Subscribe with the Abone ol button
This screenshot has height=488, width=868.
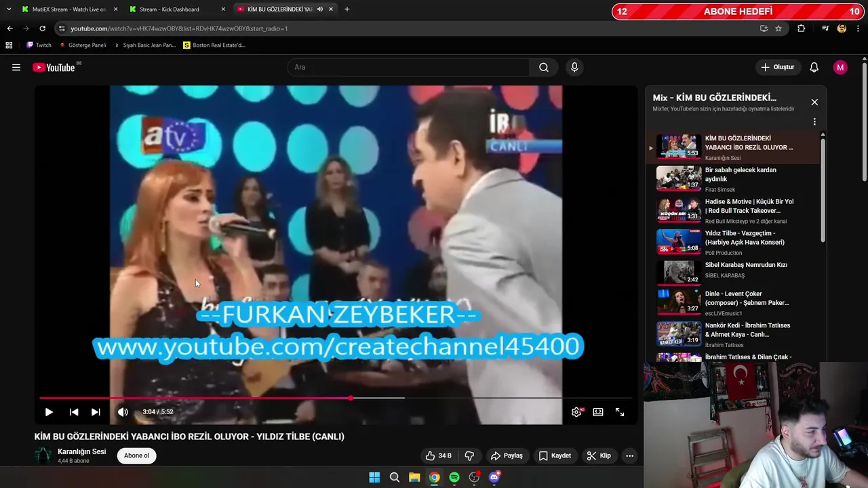click(136, 455)
